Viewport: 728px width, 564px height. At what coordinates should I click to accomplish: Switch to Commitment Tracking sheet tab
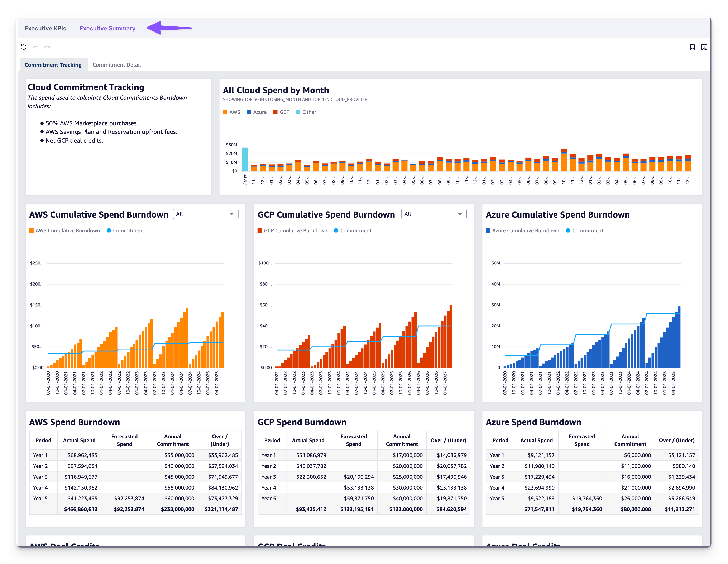tap(53, 65)
